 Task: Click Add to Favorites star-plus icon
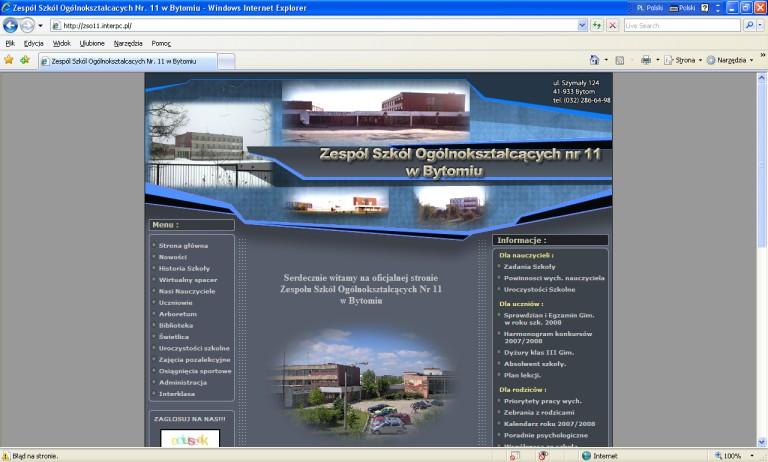click(24, 60)
